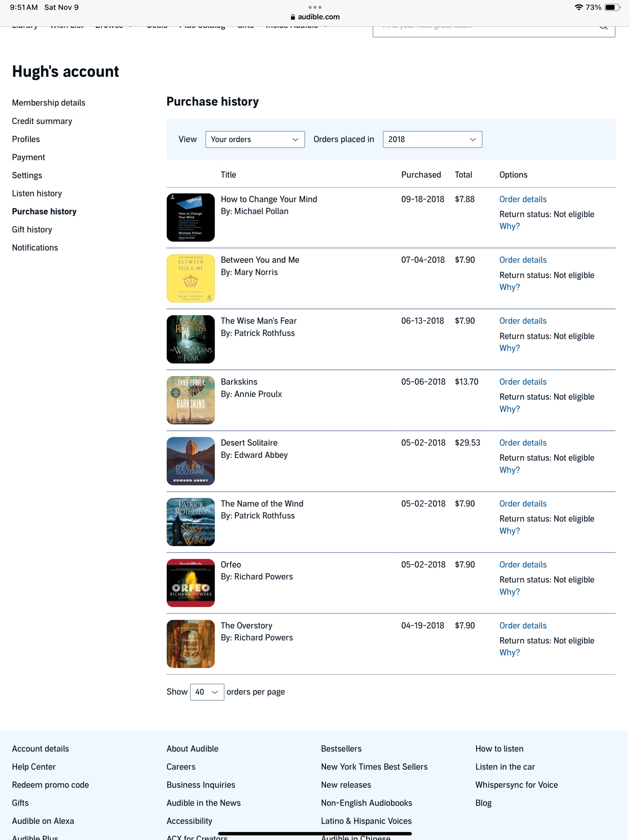Open How to Change Your Mind cover
This screenshot has width=630, height=840.
(190, 217)
